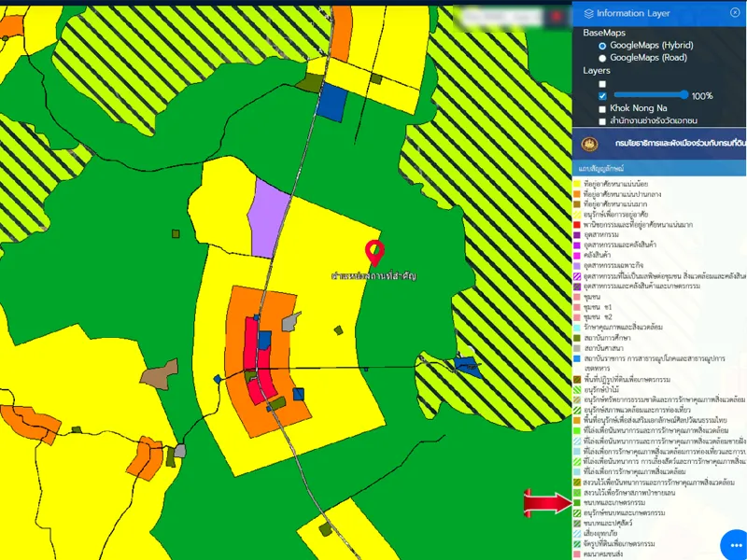Screen dimensions: 747x560
Task: Click the red commercial zone legend swatch
Action: (577, 224)
